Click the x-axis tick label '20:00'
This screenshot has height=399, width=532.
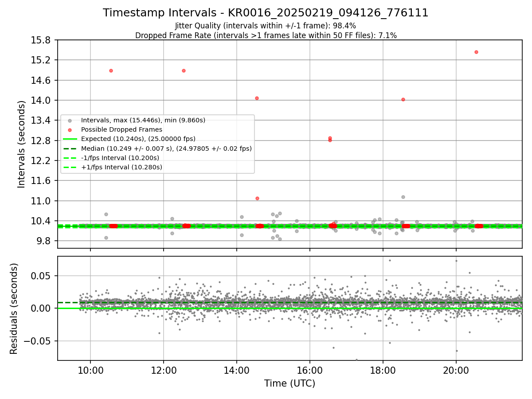tap(456, 370)
